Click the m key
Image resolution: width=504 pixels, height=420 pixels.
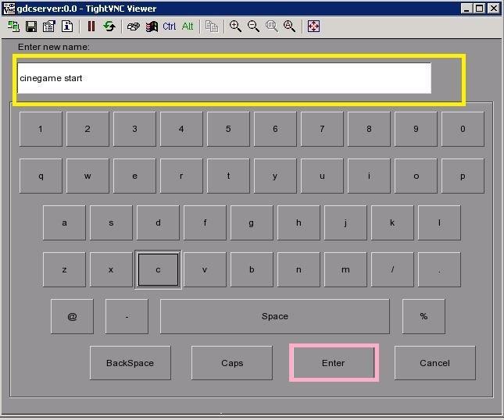click(345, 270)
